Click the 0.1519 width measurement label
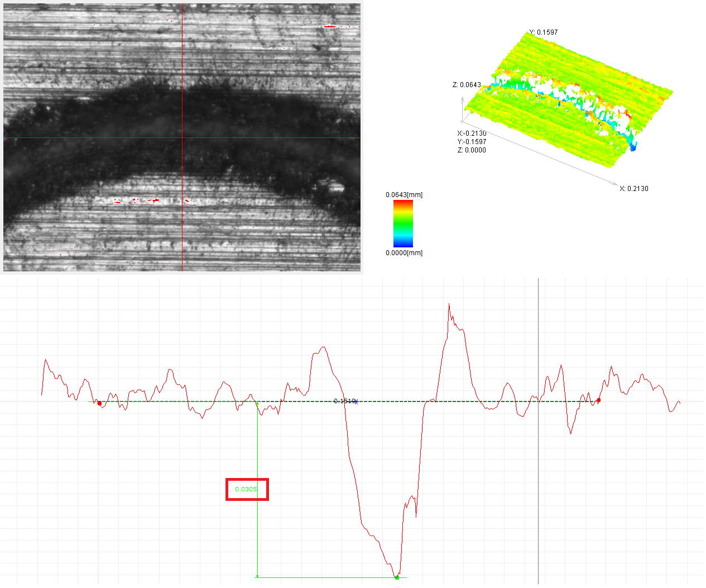This screenshot has height=588, width=706. [343, 401]
